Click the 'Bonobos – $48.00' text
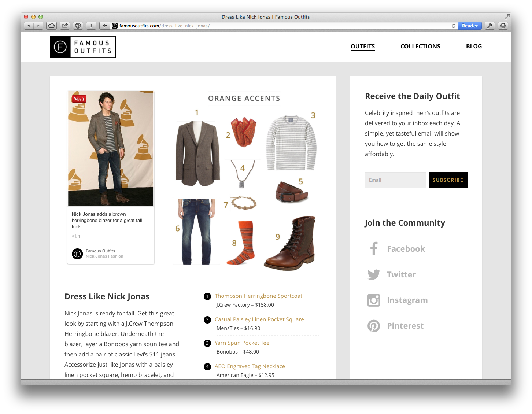The image size is (532, 414). (237, 352)
